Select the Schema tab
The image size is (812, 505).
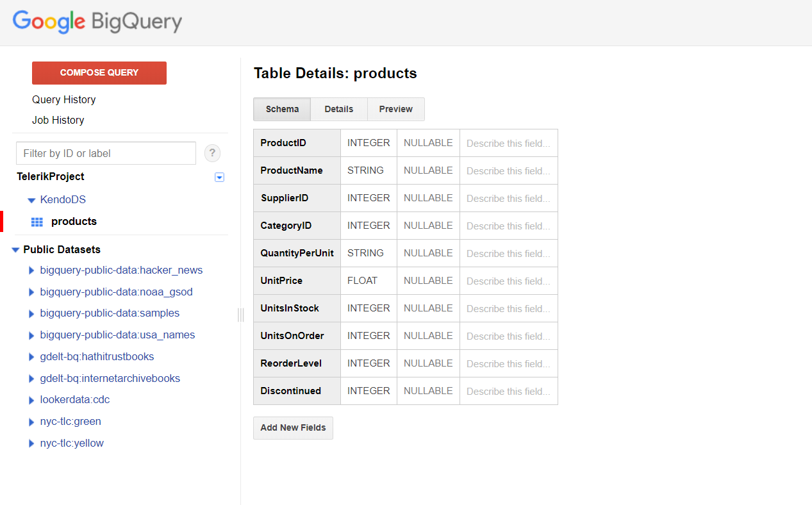[x=281, y=109]
